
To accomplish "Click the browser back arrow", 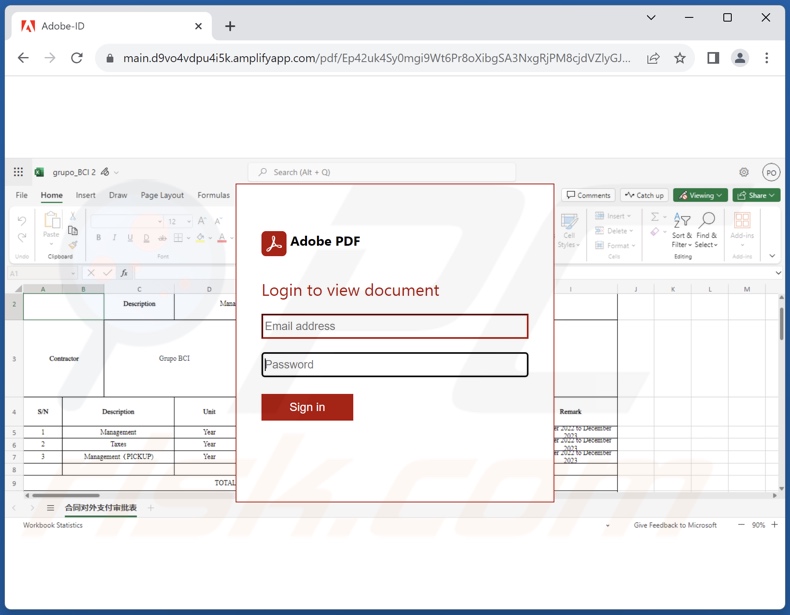I will tap(23, 58).
